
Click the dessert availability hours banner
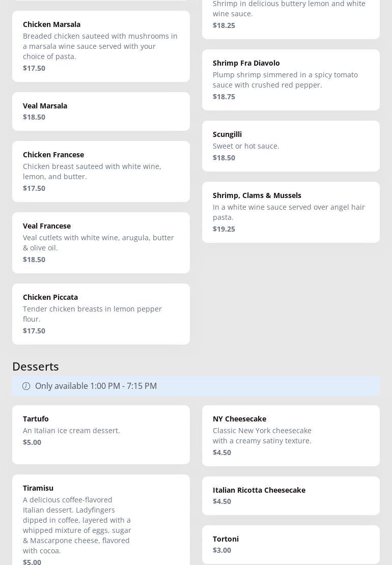[196, 386]
